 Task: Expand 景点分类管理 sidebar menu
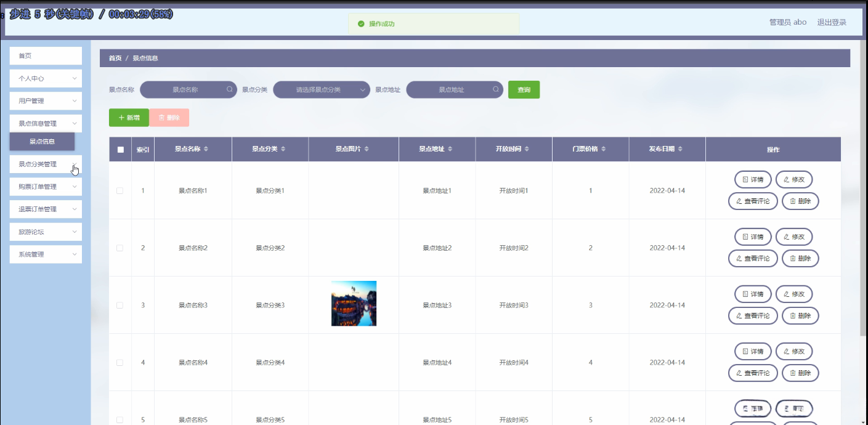coord(46,164)
